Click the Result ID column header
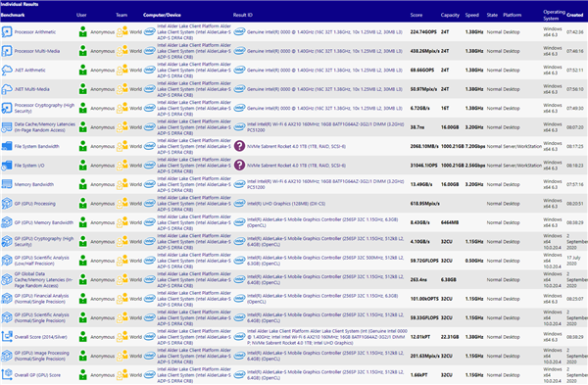The width and height of the screenshot is (588, 385). [x=243, y=15]
